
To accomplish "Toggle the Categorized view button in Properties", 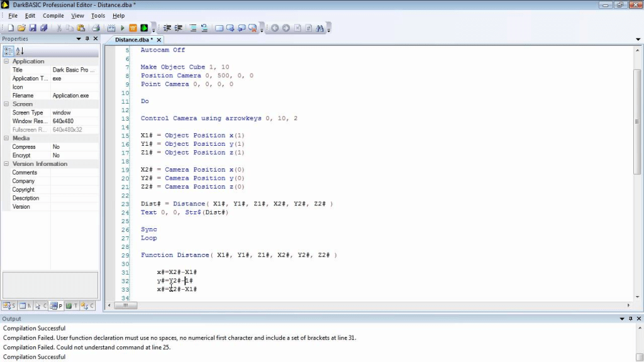I will [x=8, y=51].
